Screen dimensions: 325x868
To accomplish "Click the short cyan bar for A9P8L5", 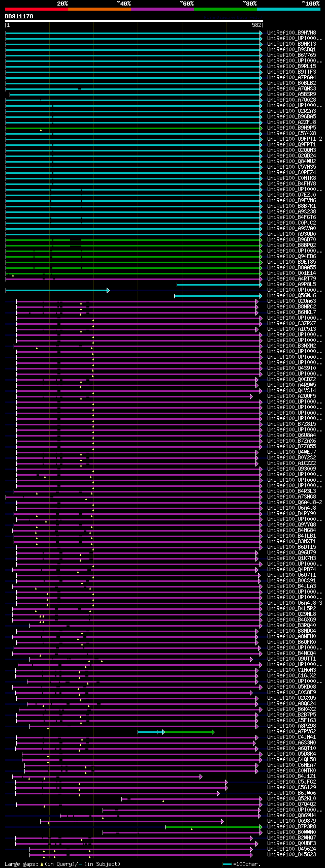I will 219,284.
